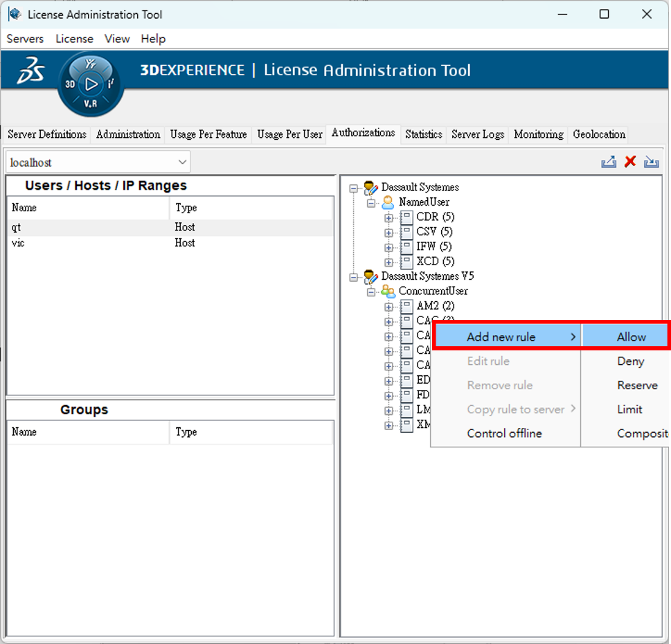Switch to Geolocation tab
This screenshot has height=644, width=671.
click(x=599, y=134)
